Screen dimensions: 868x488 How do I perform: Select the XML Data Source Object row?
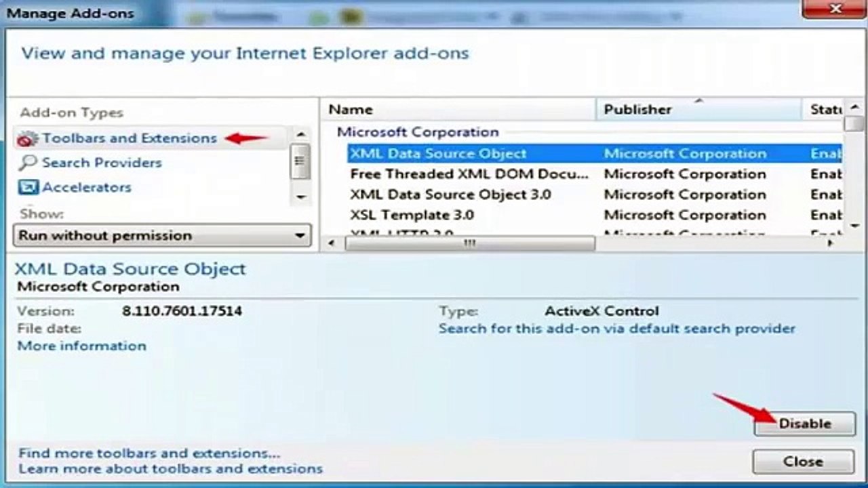click(595, 154)
